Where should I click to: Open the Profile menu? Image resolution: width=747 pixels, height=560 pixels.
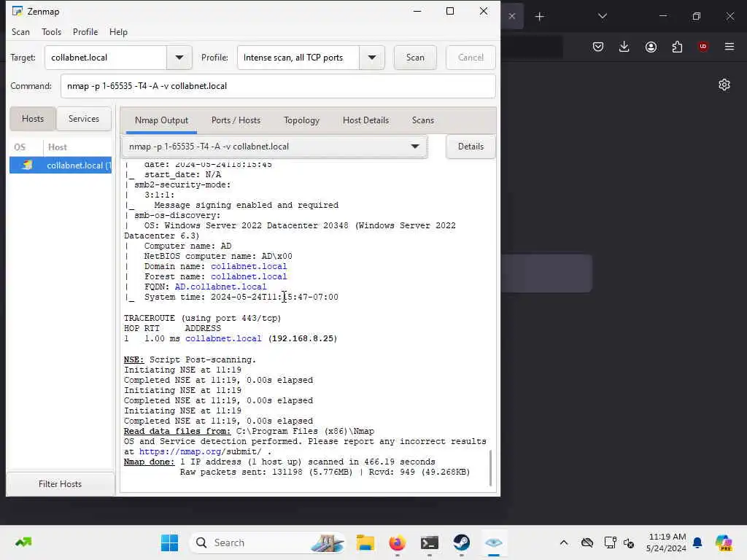pyautogui.click(x=85, y=32)
